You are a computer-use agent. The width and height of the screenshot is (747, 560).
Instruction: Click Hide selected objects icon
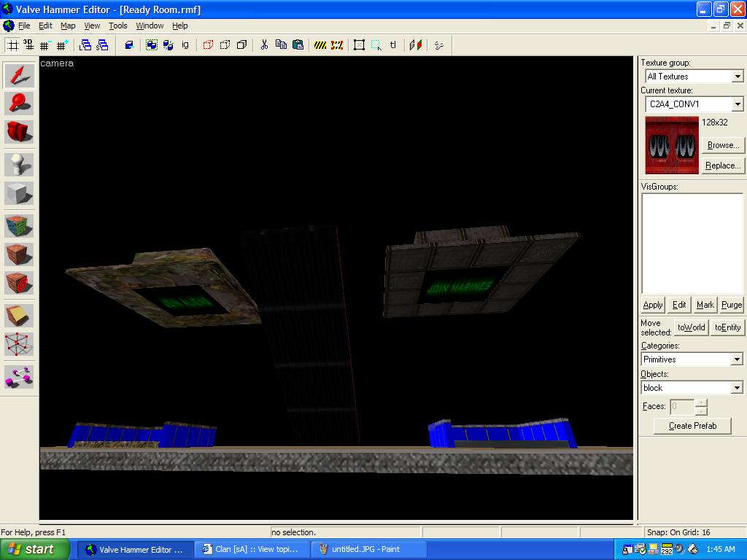point(208,45)
